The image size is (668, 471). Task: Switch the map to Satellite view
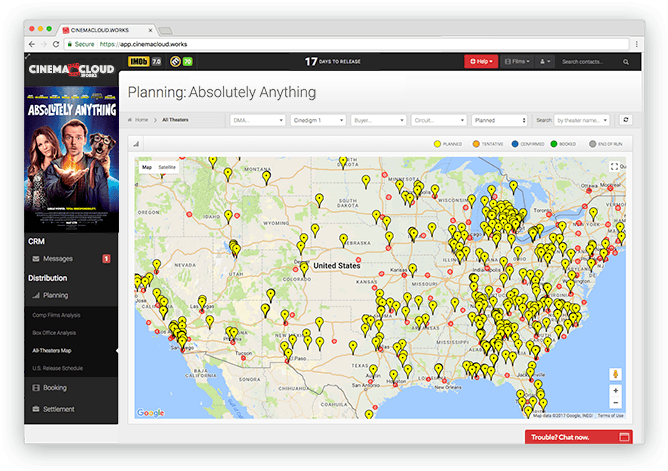pos(167,167)
